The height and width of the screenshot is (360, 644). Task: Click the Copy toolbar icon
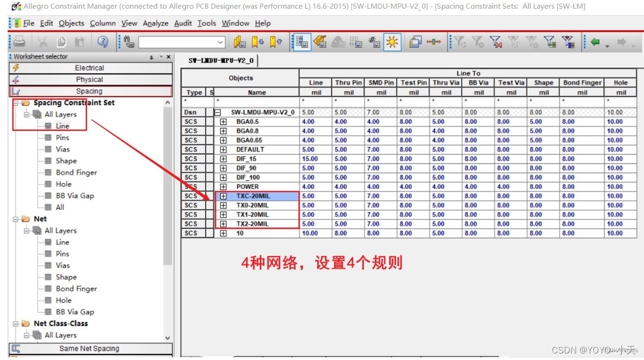click(61, 41)
